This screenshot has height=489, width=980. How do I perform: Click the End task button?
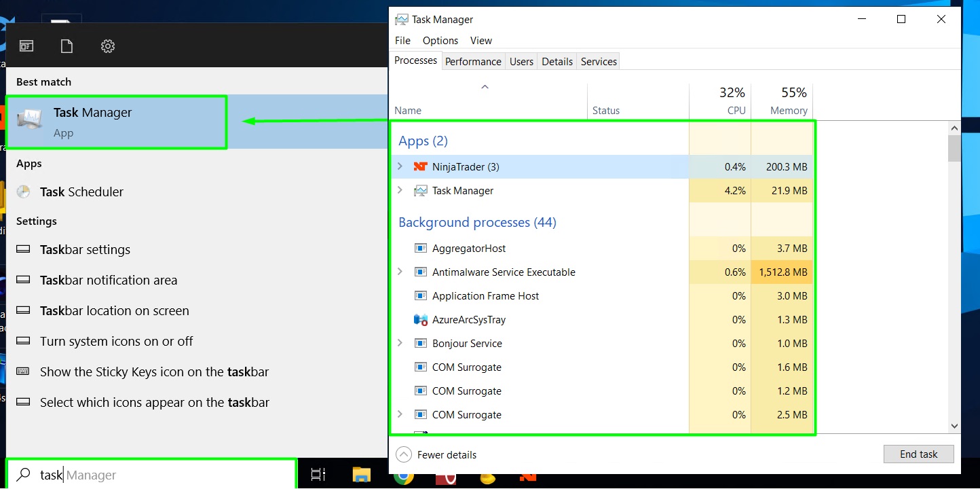click(x=919, y=454)
